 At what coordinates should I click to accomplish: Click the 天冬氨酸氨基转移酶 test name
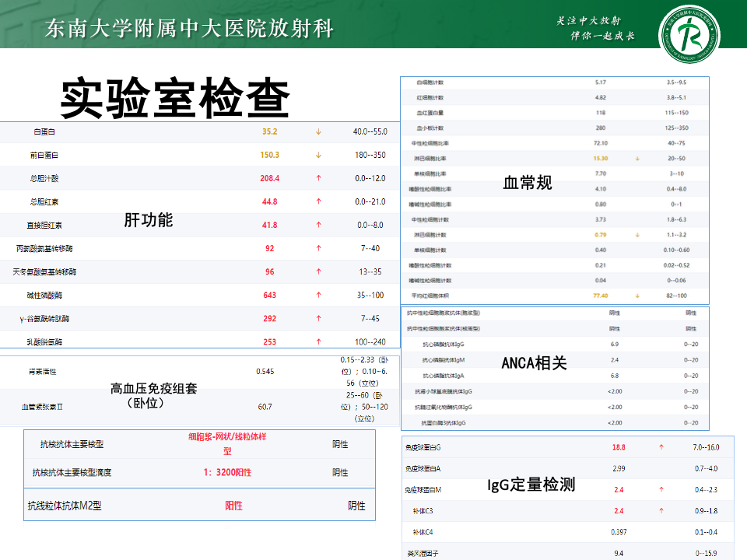pos(44,272)
